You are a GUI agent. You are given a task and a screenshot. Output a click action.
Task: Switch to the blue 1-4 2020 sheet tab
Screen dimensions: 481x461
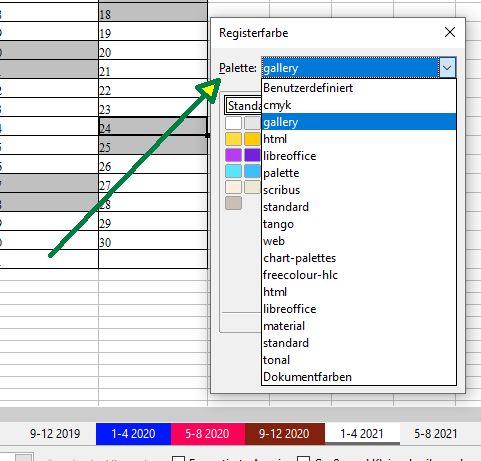pyautogui.click(x=133, y=434)
